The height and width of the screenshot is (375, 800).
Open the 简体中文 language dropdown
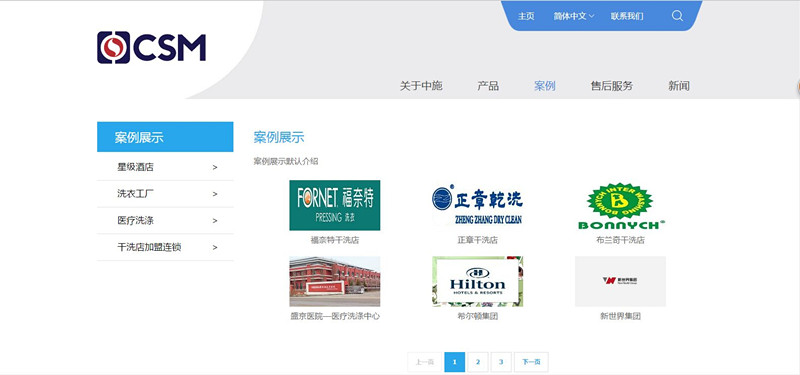pos(574,16)
